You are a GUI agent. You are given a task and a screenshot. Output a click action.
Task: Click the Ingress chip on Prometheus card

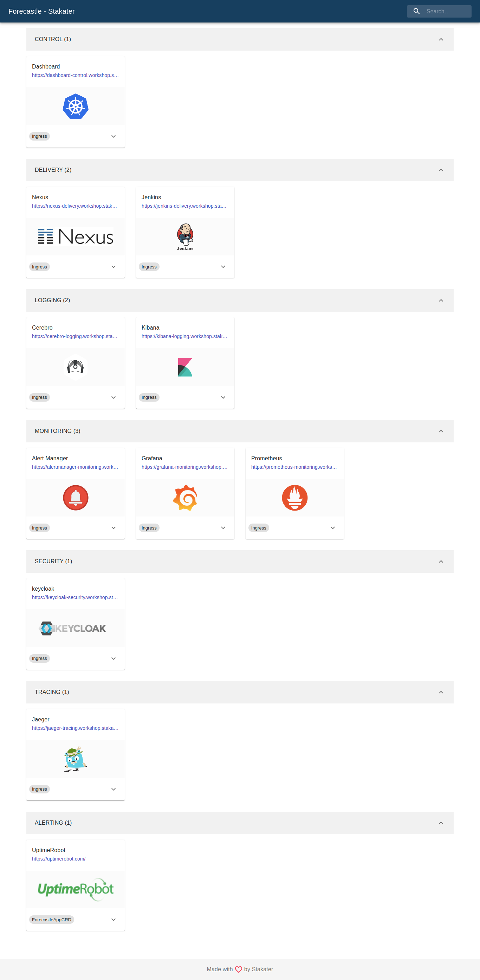(259, 528)
